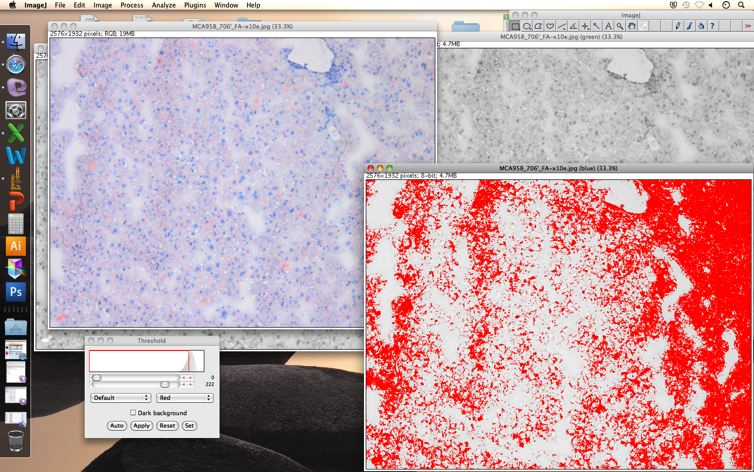Open the Red display color dropdown
Viewport: 754px width, 472px height.
coord(184,398)
